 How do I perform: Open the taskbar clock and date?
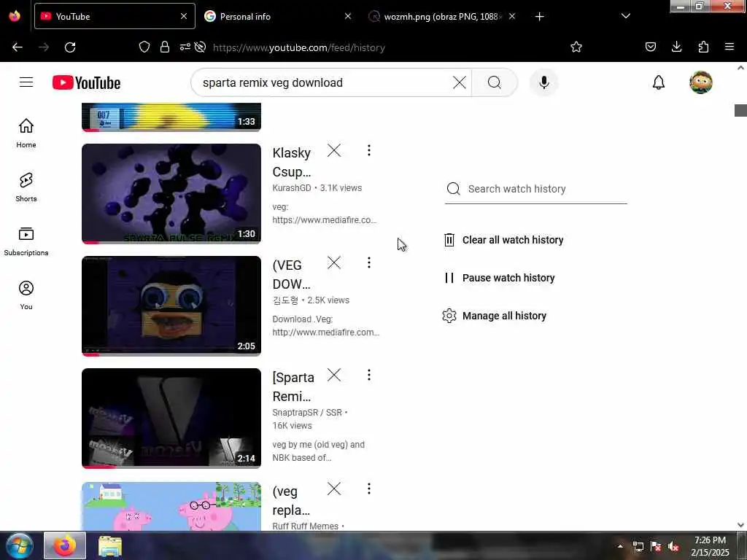[x=710, y=546]
